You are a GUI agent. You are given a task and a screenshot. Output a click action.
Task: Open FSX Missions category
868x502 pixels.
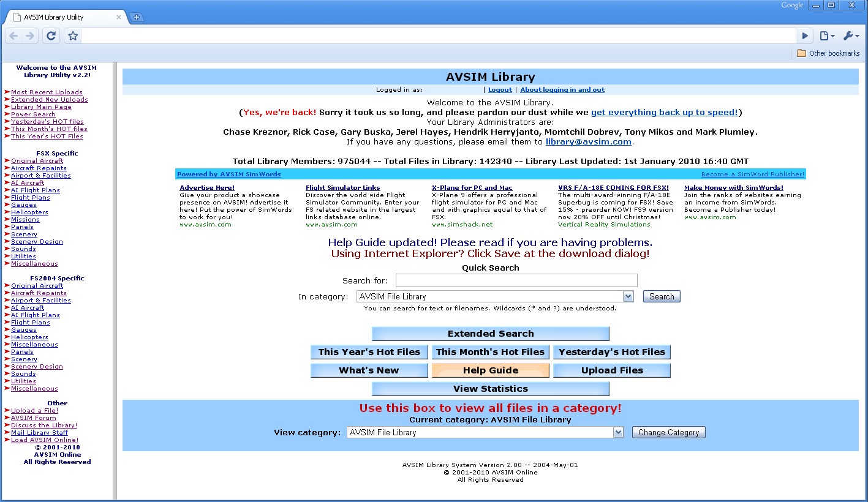pos(25,220)
